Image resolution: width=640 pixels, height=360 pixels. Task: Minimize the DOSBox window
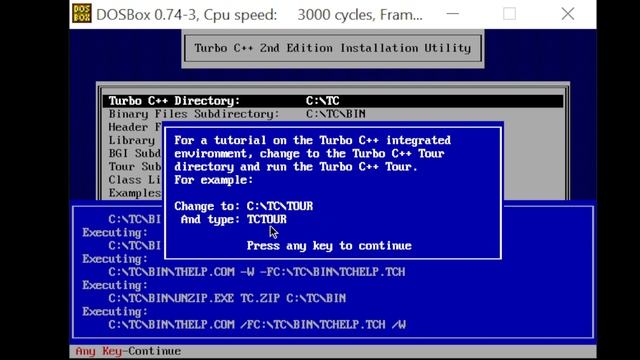452,14
